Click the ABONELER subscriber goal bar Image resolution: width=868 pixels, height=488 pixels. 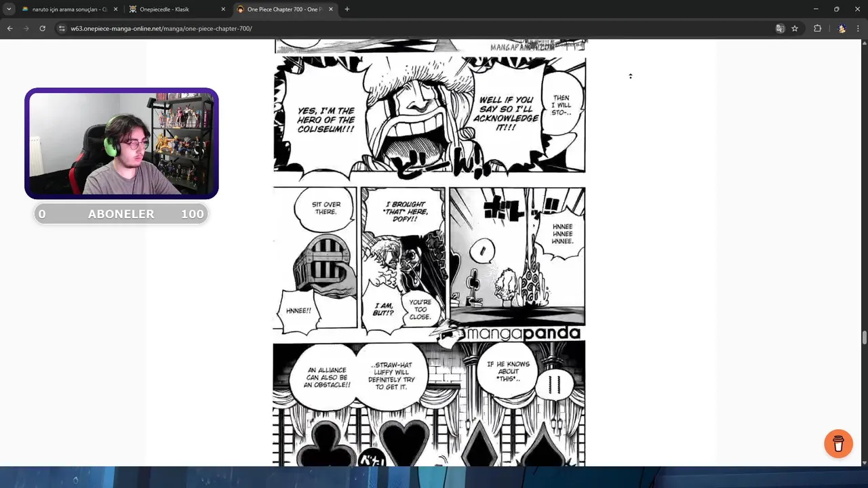[121, 214]
